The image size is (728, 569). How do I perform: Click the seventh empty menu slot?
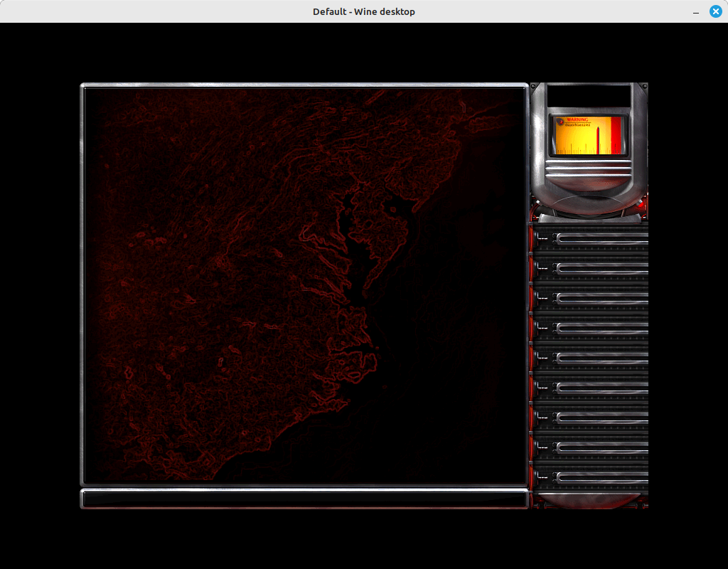tap(590, 418)
